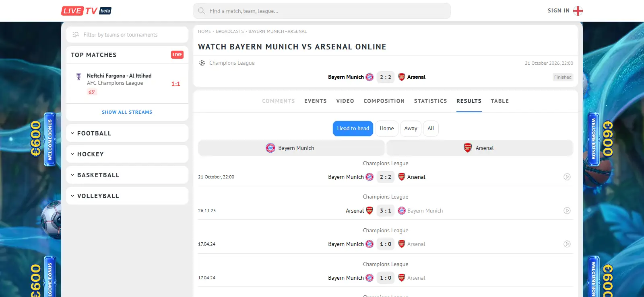Go to Home breadcrumb

click(x=204, y=31)
